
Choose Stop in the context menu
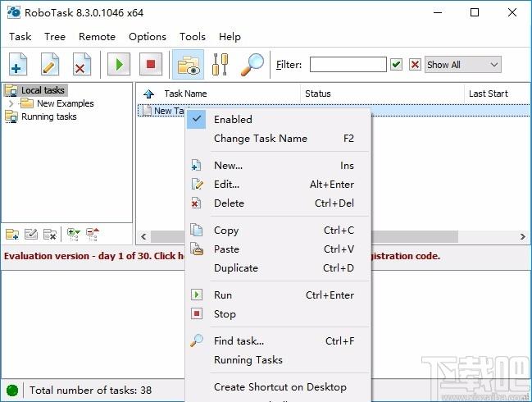pyautogui.click(x=279, y=314)
